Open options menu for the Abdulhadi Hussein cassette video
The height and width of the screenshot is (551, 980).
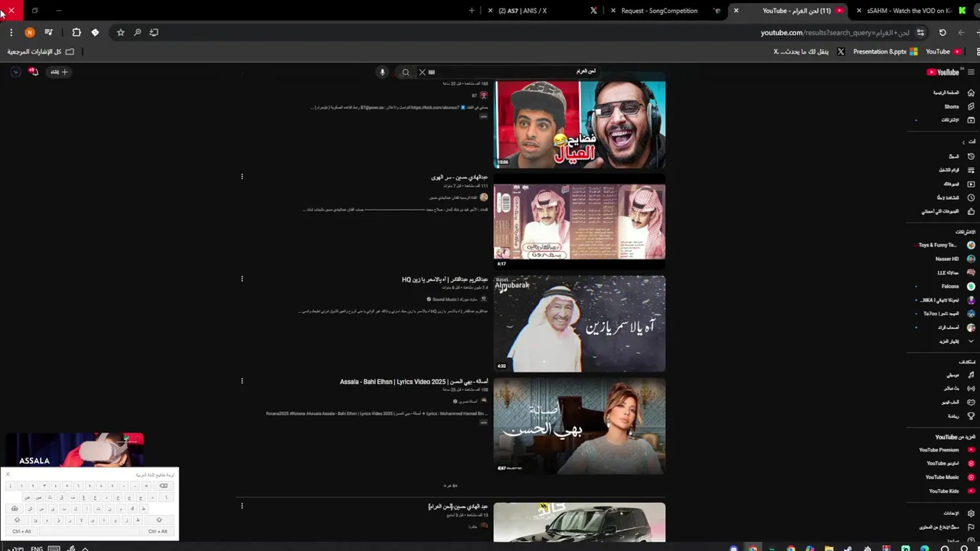click(x=242, y=177)
